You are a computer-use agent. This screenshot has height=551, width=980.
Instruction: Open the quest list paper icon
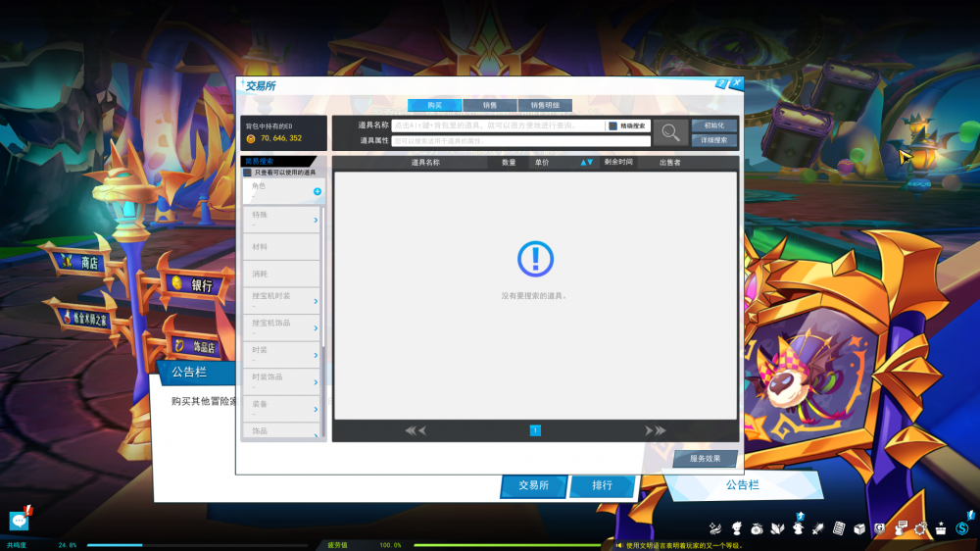pyautogui.click(x=839, y=529)
